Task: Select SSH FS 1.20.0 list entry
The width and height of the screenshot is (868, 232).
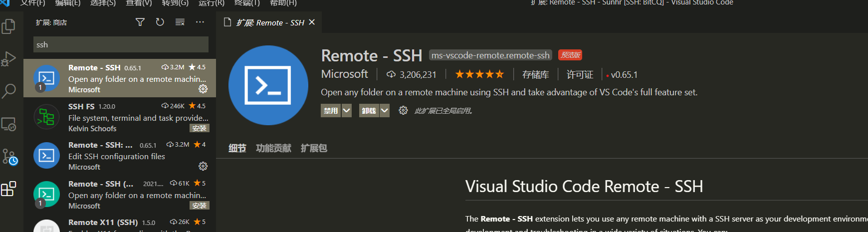Action: [x=120, y=117]
